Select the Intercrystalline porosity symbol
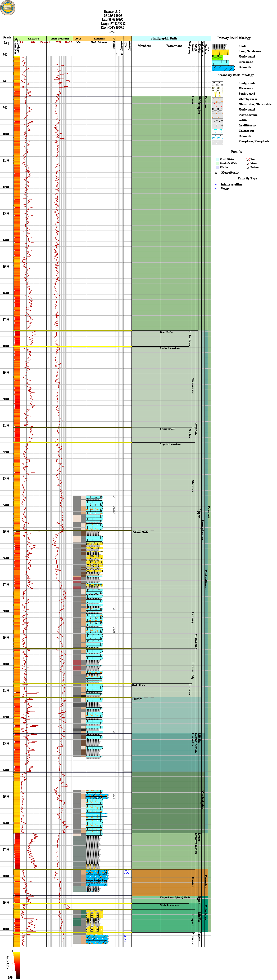The width and height of the screenshot is (277, 980). click(x=216, y=184)
